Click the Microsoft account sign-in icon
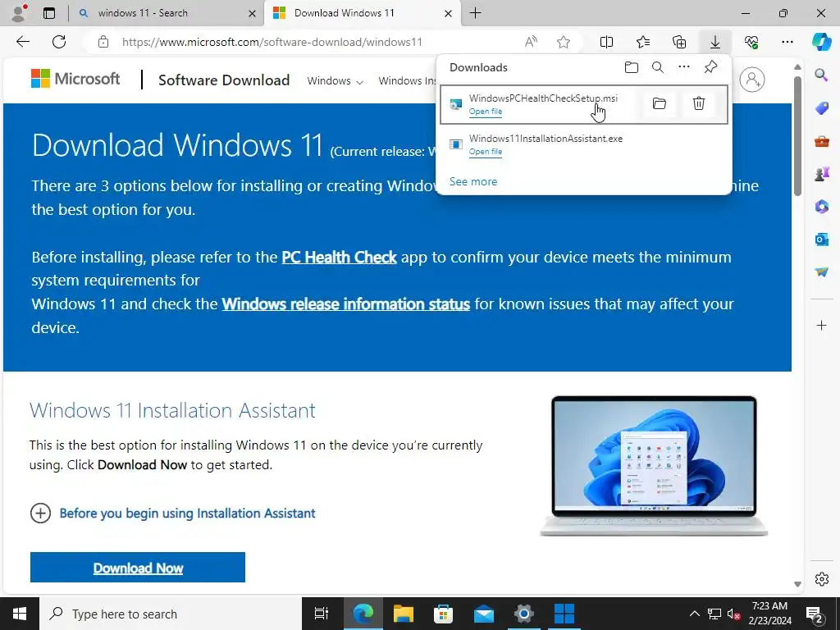840x630 pixels. tap(751, 80)
